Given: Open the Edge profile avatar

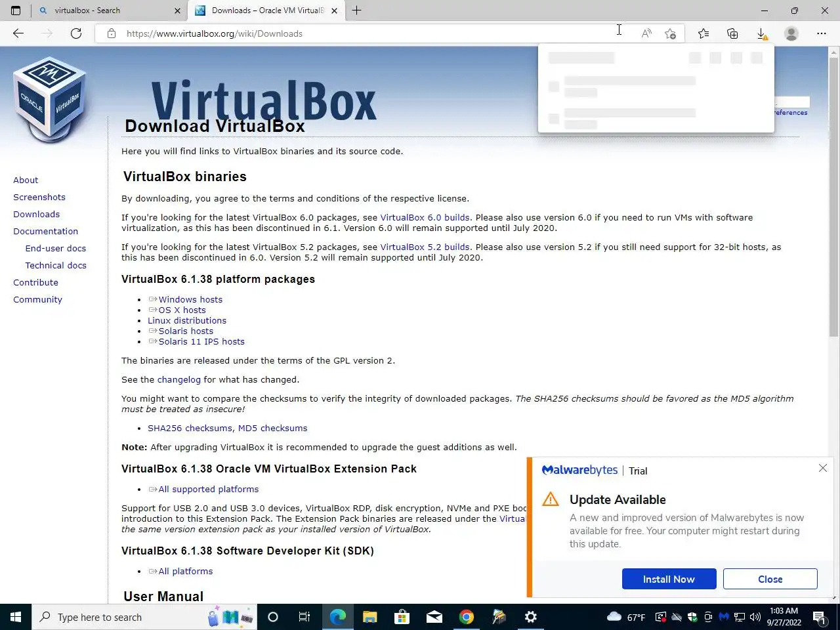Looking at the screenshot, I should (x=791, y=33).
